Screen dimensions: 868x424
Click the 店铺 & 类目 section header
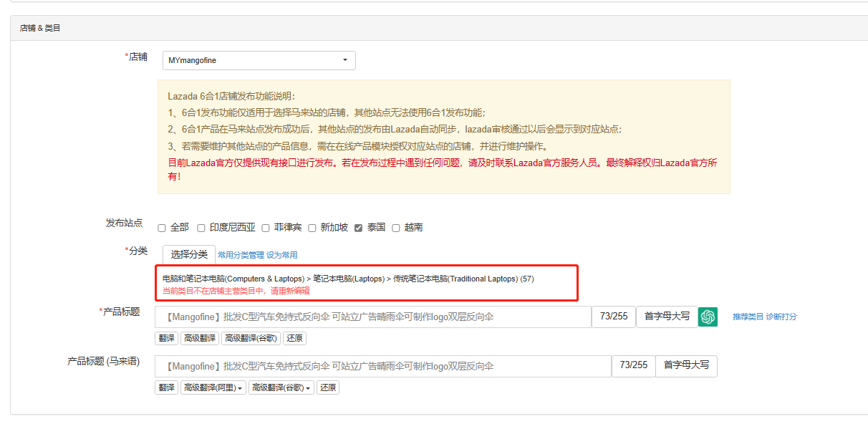point(40,28)
